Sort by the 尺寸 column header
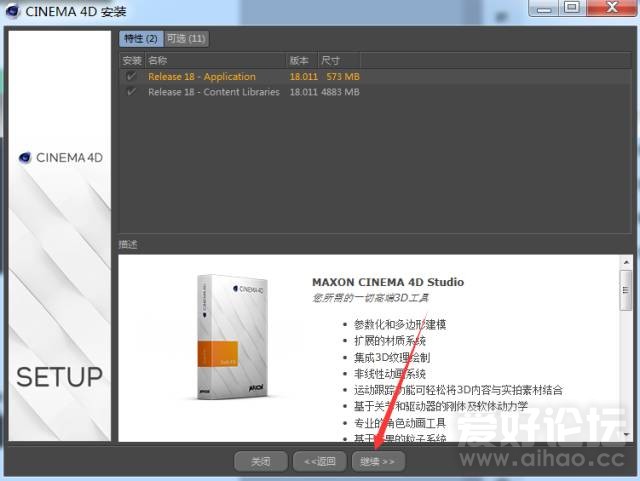This screenshot has width=640, height=481. (331, 61)
